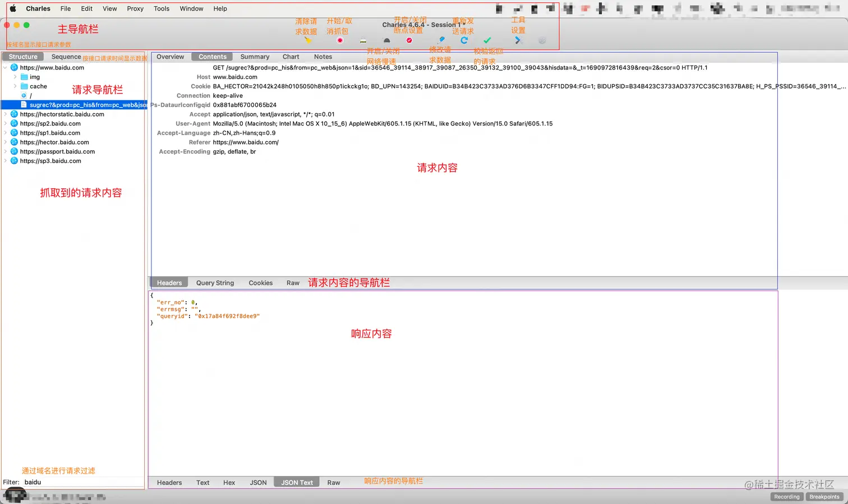The image size is (848, 504).
Task: Open the File menu
Action: pos(66,8)
